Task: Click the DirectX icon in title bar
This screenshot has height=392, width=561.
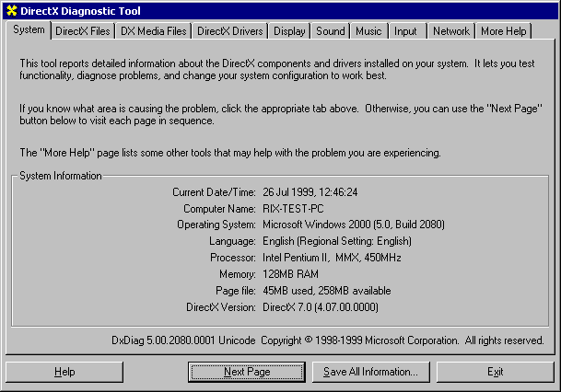Action: (12, 11)
